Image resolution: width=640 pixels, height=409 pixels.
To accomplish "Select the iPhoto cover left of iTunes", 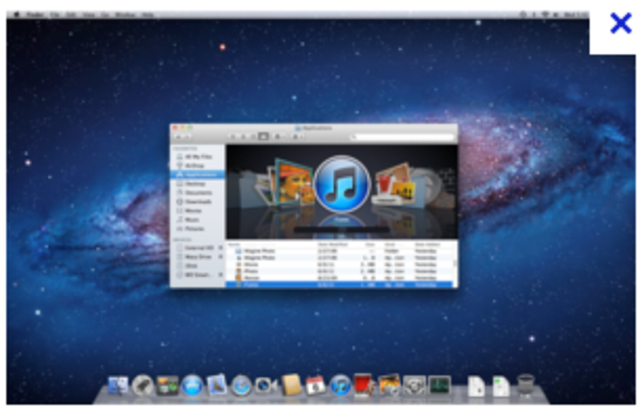I will (x=294, y=182).
